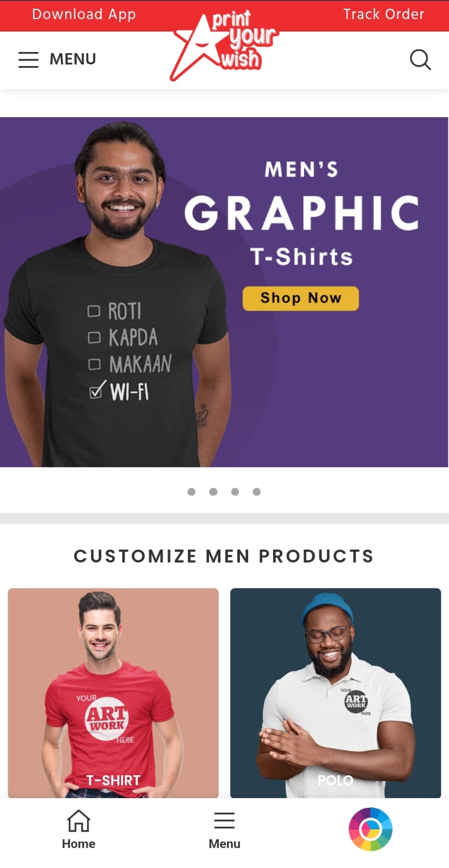Open the Track Order link
The image size is (449, 868).
384,14
